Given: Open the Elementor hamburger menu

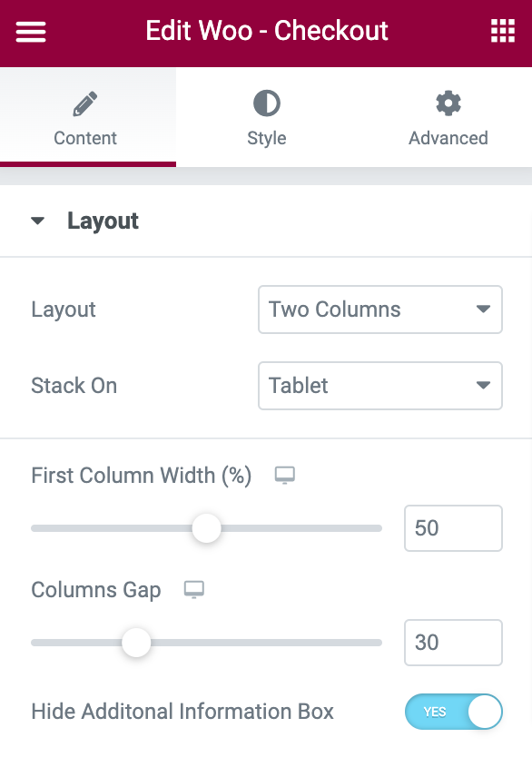Looking at the screenshot, I should (30, 31).
